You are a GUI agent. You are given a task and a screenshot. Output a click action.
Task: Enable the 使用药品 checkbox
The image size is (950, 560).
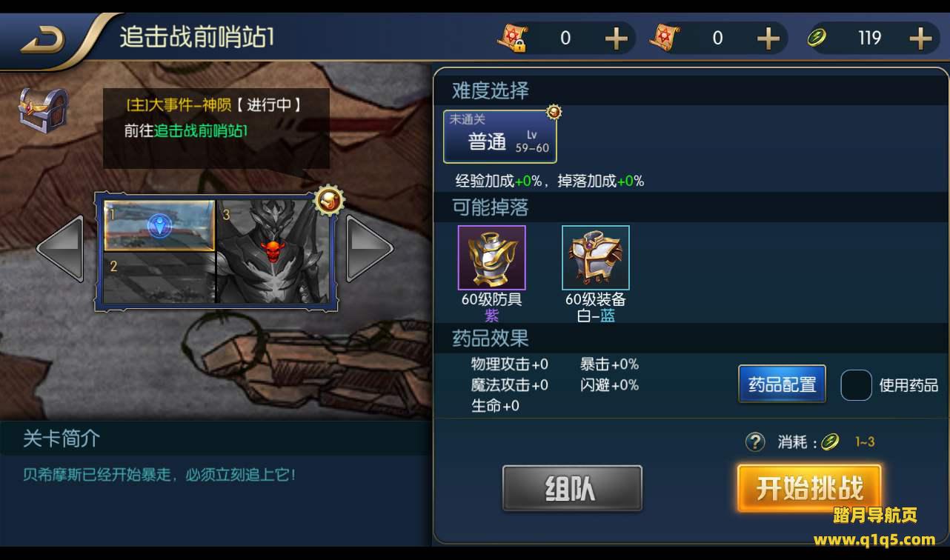point(856,385)
